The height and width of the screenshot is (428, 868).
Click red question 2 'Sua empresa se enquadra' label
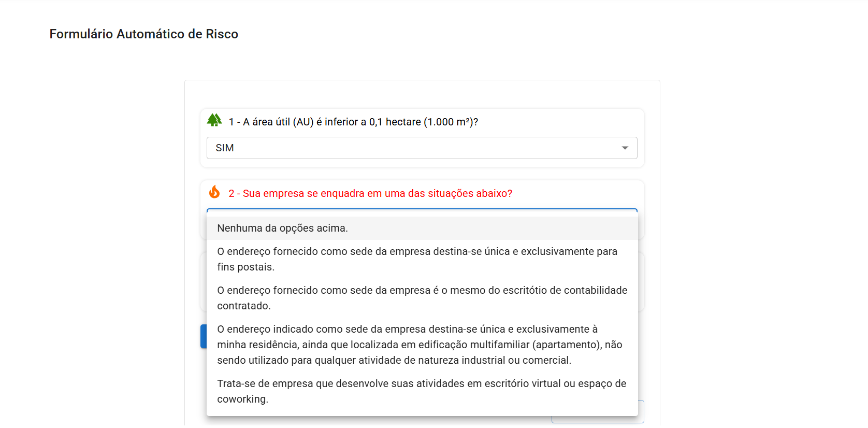point(370,193)
